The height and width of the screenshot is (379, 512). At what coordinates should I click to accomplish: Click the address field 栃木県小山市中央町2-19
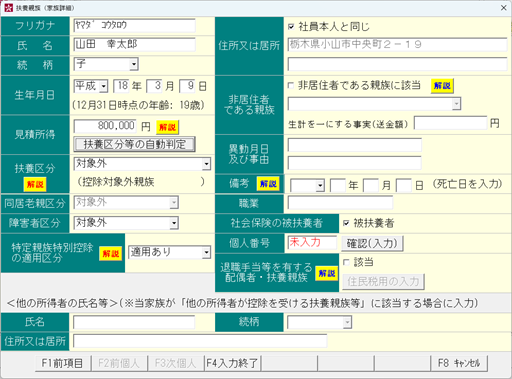[x=397, y=44]
